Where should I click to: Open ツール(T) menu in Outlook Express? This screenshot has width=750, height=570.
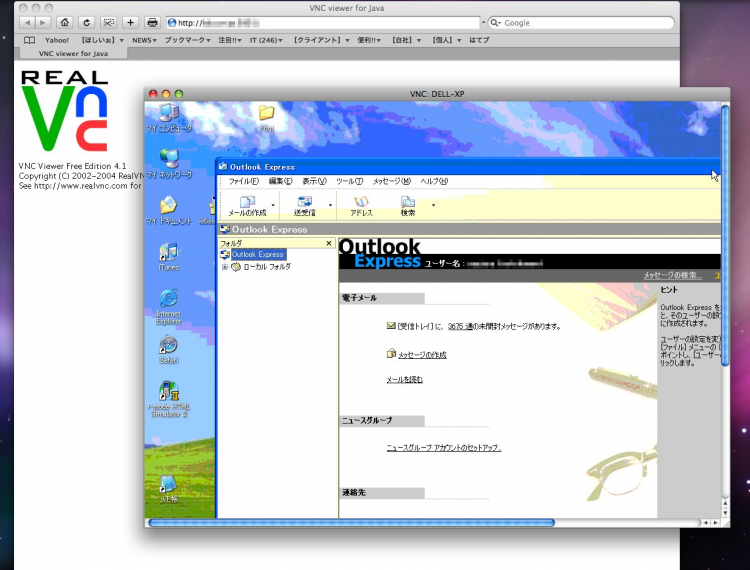[x=349, y=181]
